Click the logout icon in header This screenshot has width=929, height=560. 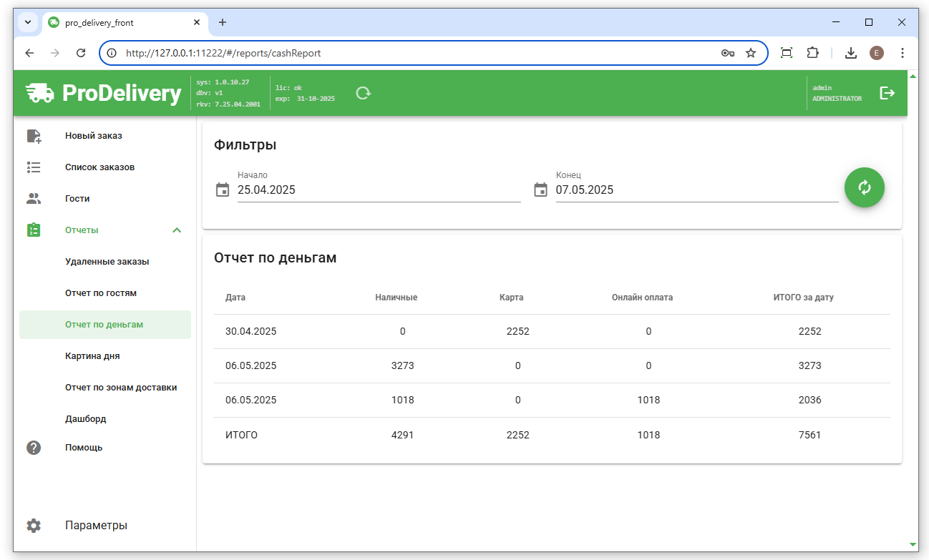click(x=887, y=93)
